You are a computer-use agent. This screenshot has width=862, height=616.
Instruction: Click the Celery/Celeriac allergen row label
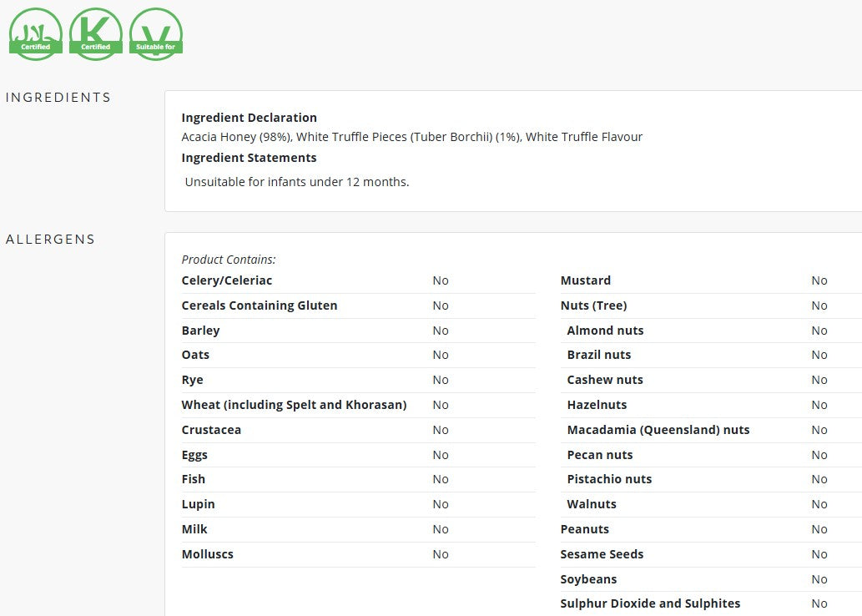[x=227, y=280]
